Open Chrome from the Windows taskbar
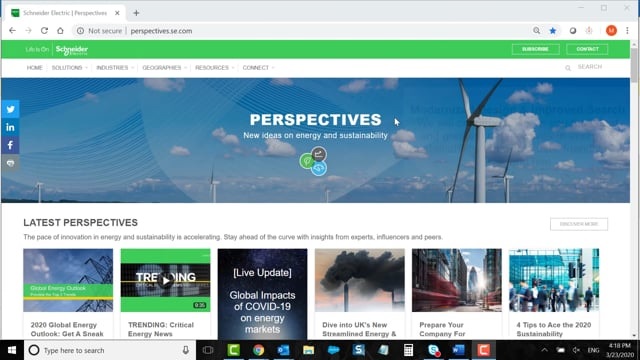640x360 pixels. click(258, 350)
